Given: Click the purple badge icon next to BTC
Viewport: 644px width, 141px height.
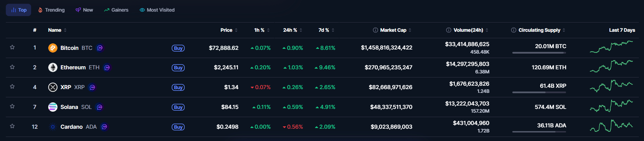Looking at the screenshot, I should (x=100, y=48).
